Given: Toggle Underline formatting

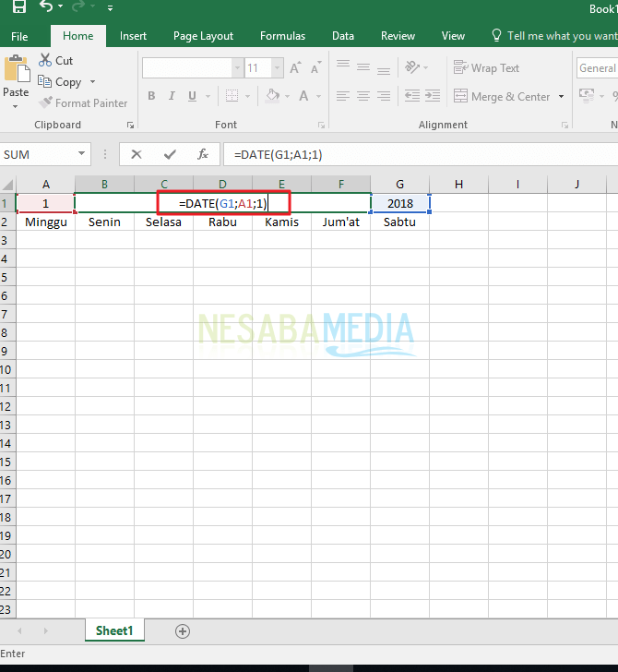Looking at the screenshot, I should (192, 96).
